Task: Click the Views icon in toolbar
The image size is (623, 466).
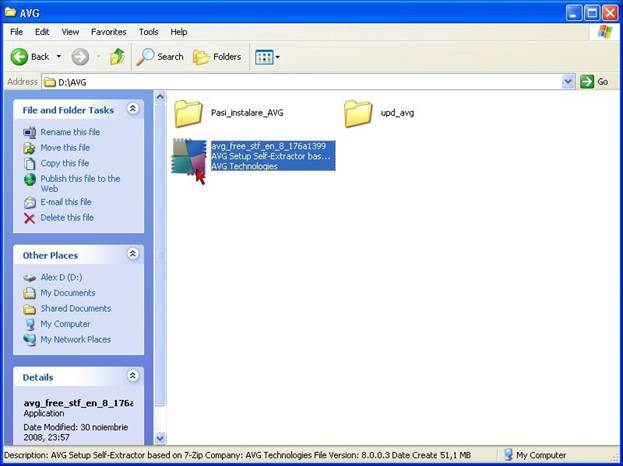Action: pos(264,57)
